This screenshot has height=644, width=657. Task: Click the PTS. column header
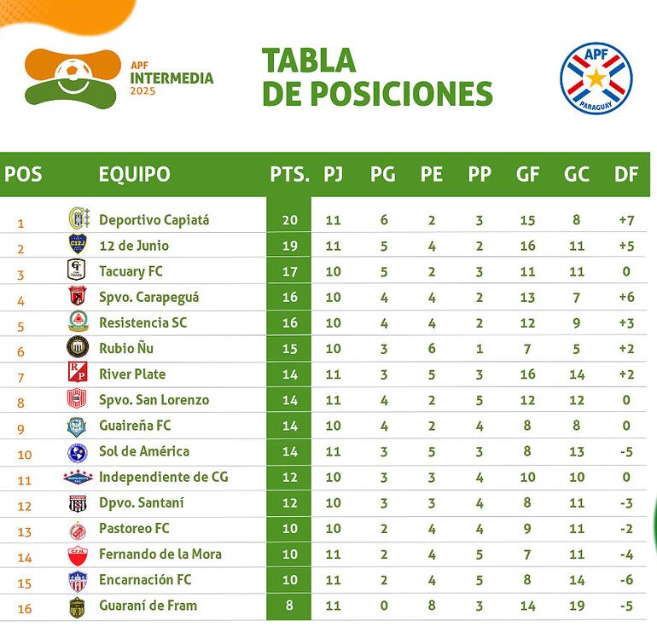(x=289, y=174)
